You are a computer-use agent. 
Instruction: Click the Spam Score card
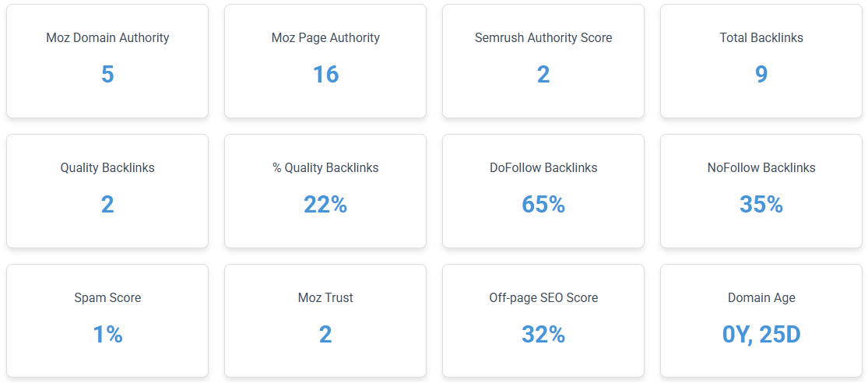point(107,321)
